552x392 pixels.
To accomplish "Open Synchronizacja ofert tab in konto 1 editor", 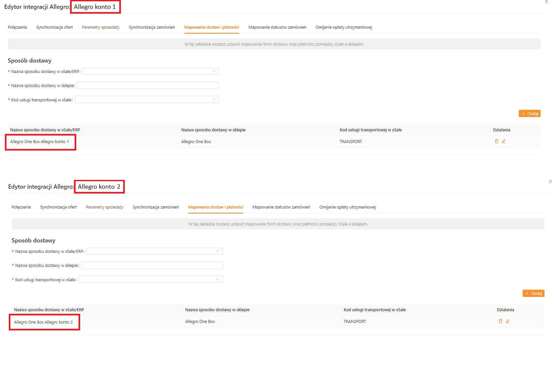I will click(x=54, y=27).
